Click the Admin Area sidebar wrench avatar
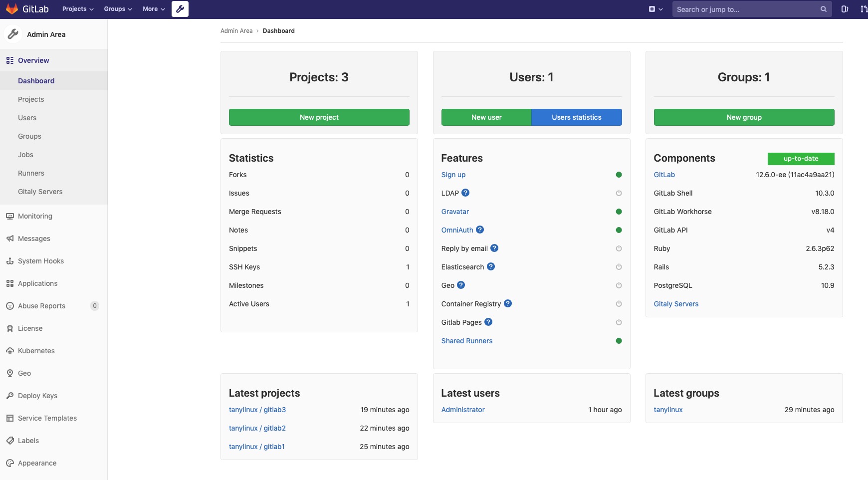Screen dimensions: 868x480 click(13, 34)
